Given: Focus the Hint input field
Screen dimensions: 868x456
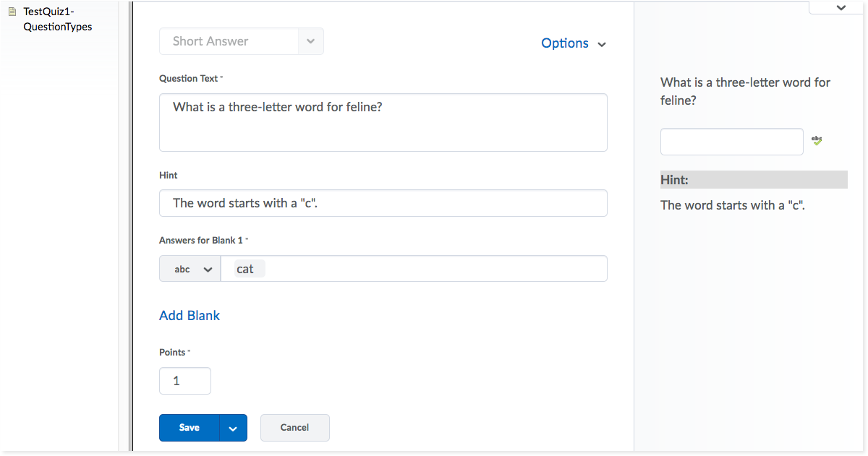Looking at the screenshot, I should [383, 203].
